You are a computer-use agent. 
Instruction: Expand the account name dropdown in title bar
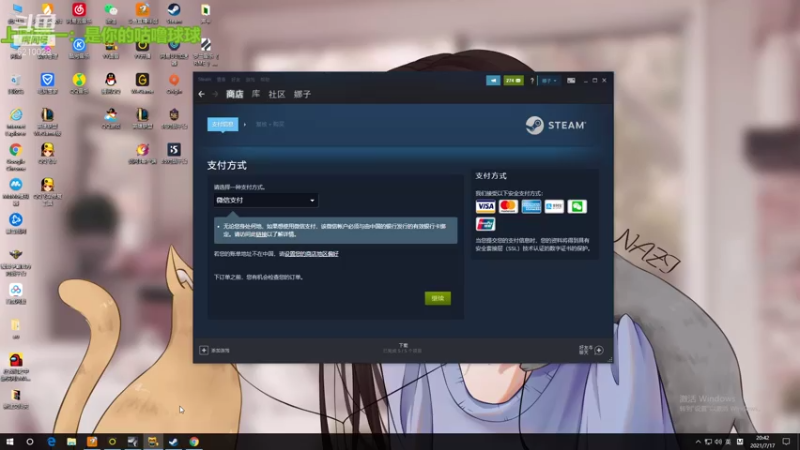tap(549, 81)
